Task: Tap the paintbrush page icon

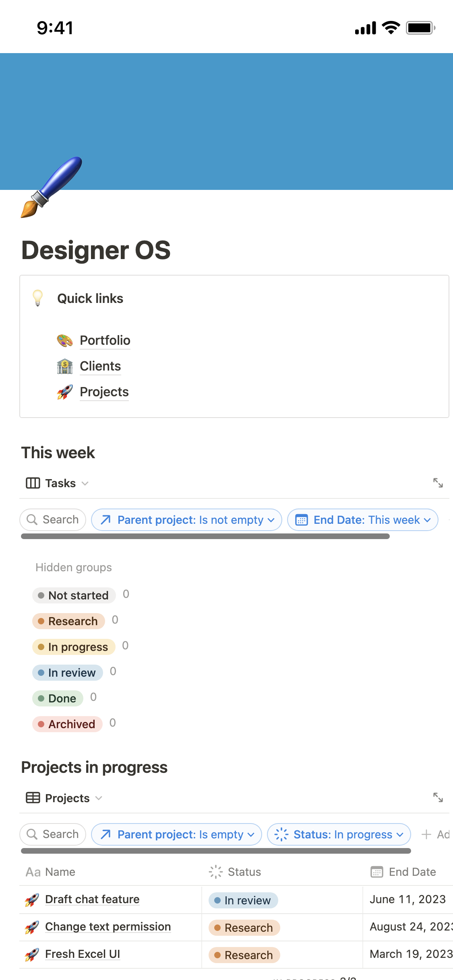Action: tap(51, 187)
